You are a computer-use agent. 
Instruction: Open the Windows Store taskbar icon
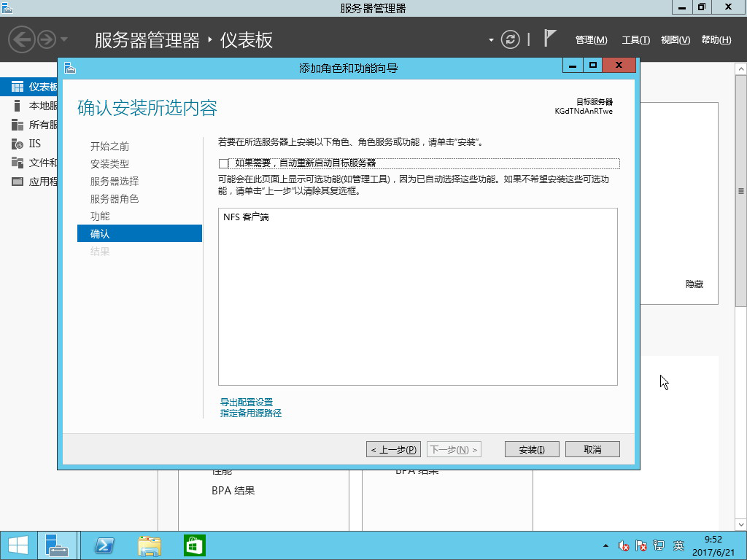tap(195, 545)
